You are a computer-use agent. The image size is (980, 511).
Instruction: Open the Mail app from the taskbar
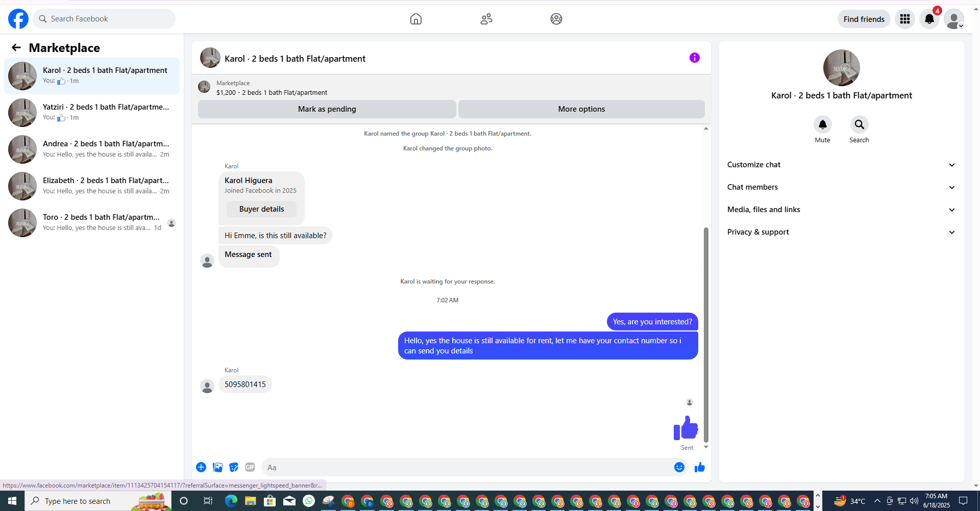289,501
